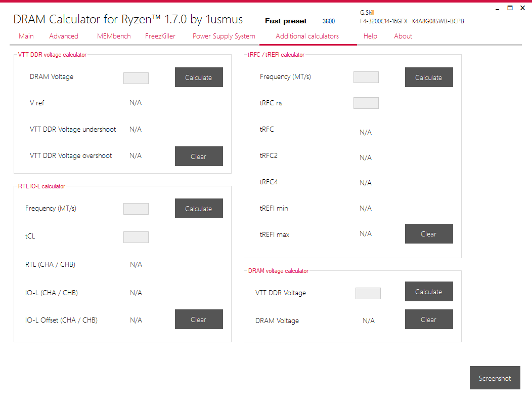Click the VTT DDR Voltage undershoot label

coord(73,130)
